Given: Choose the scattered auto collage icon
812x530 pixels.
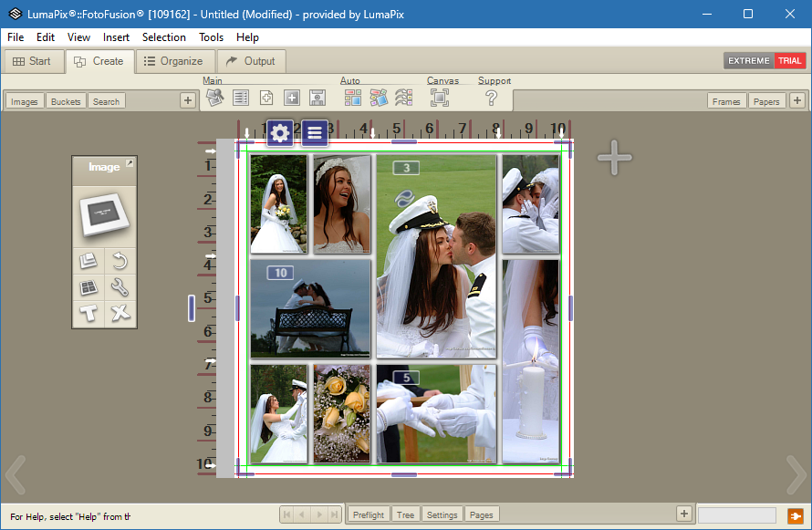Looking at the screenshot, I should [379, 98].
